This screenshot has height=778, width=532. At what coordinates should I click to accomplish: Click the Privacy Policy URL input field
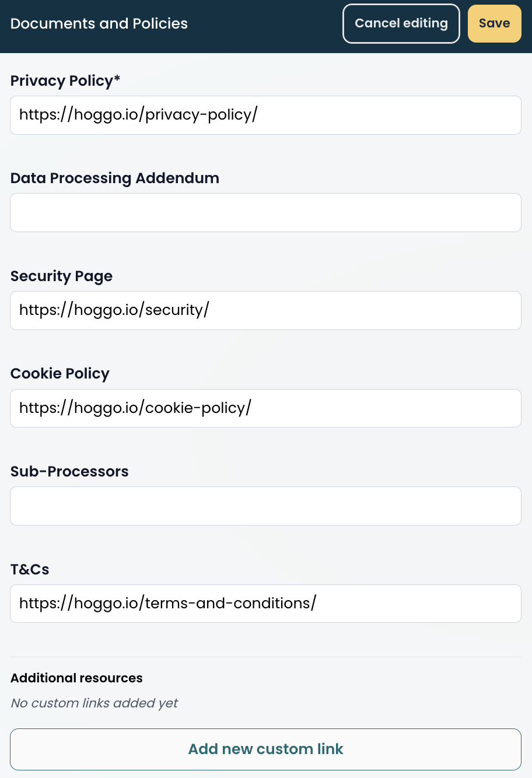tap(265, 115)
